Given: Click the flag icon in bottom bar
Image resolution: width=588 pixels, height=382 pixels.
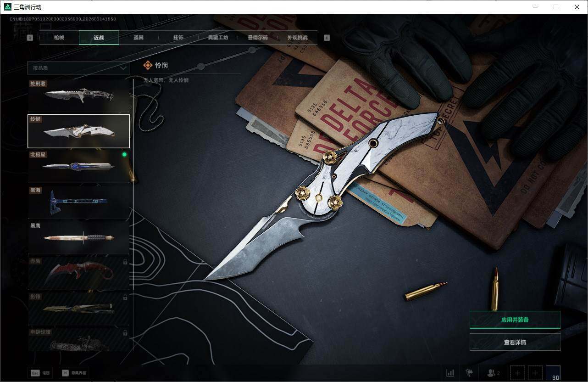Looking at the screenshot, I should click(x=469, y=373).
